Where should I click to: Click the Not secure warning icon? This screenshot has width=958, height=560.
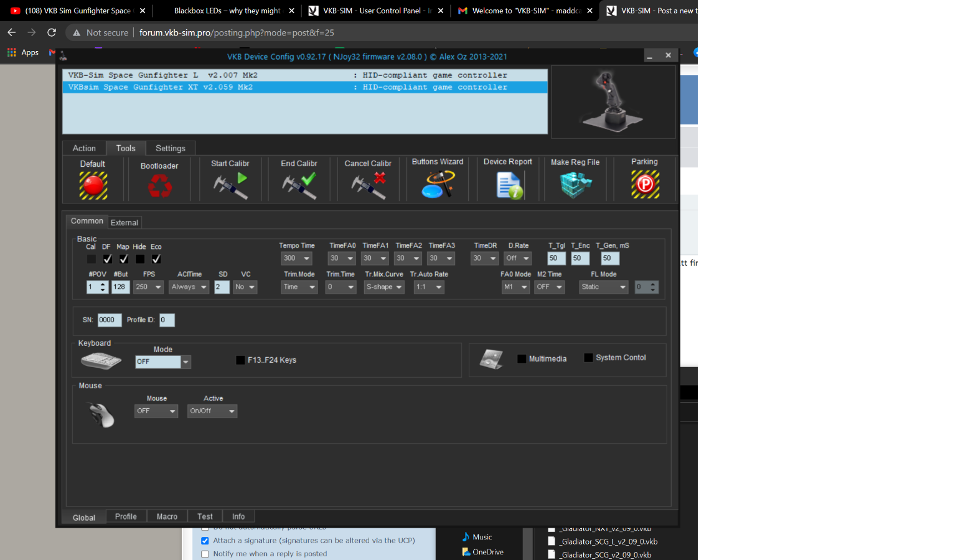pyautogui.click(x=77, y=32)
